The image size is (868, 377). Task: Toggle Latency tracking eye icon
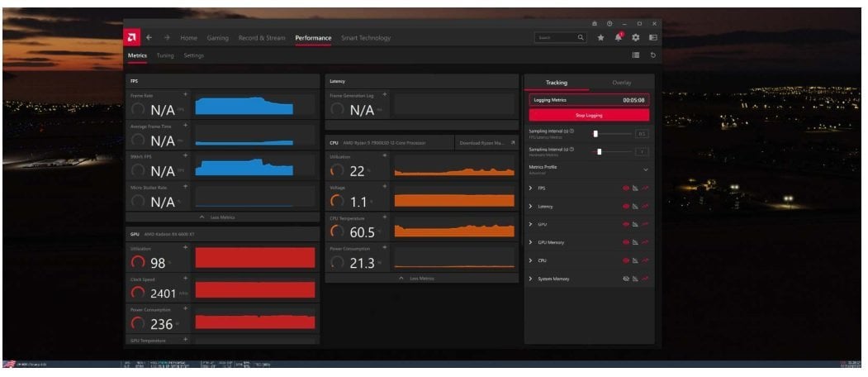(626, 206)
